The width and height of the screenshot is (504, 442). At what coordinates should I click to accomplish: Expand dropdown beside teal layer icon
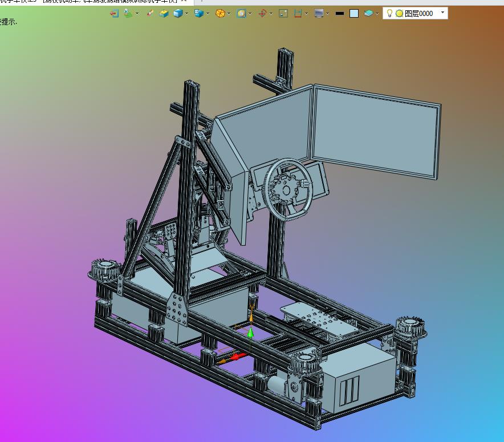377,14
